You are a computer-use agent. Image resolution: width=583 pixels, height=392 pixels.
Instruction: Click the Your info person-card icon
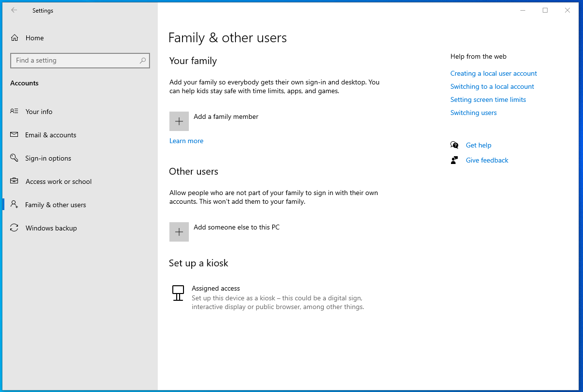pyautogui.click(x=15, y=111)
